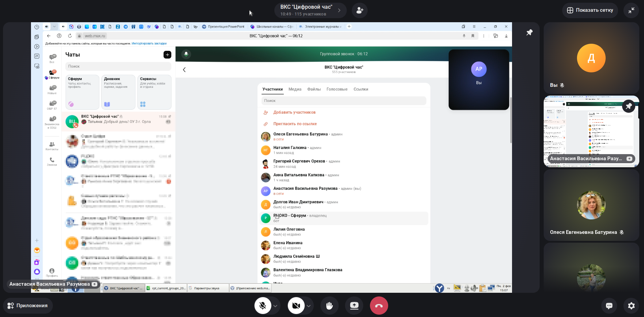644x317 pixels.
Task: Turn on the camera
Action: (x=296, y=306)
